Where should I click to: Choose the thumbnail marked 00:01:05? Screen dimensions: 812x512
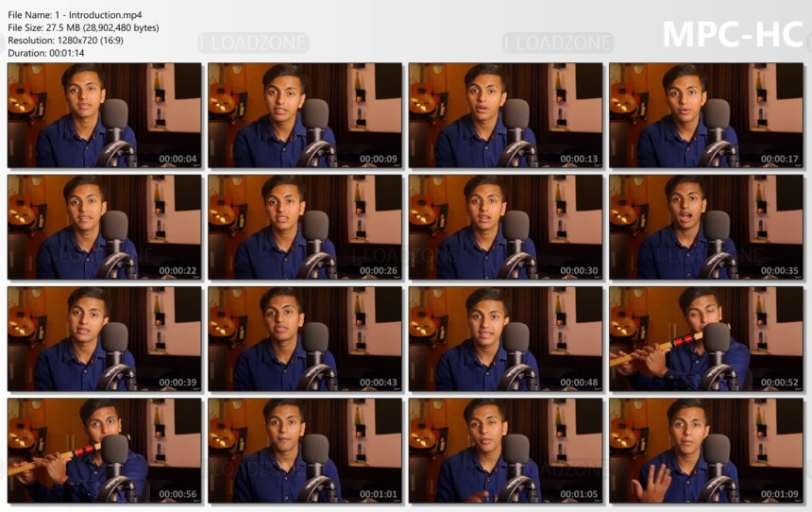505,451
